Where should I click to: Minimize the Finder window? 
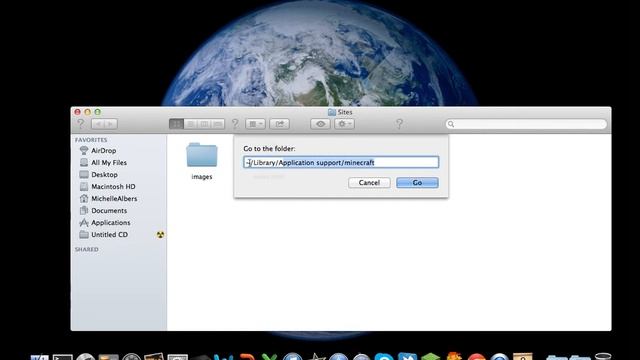tap(87, 112)
